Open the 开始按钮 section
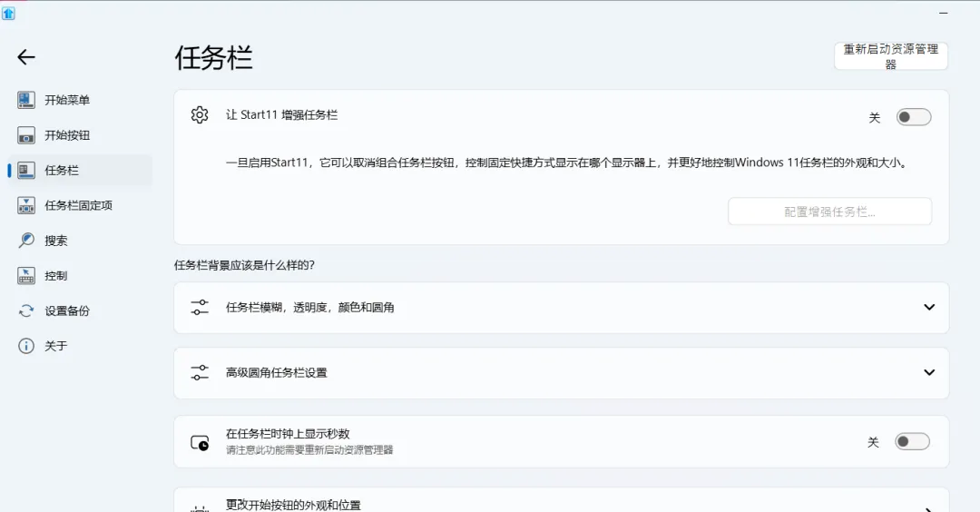This screenshot has height=512, width=980. point(80,135)
